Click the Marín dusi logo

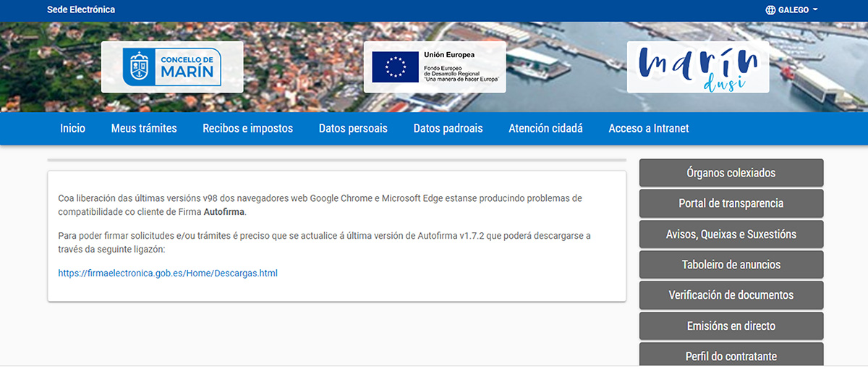(697, 67)
